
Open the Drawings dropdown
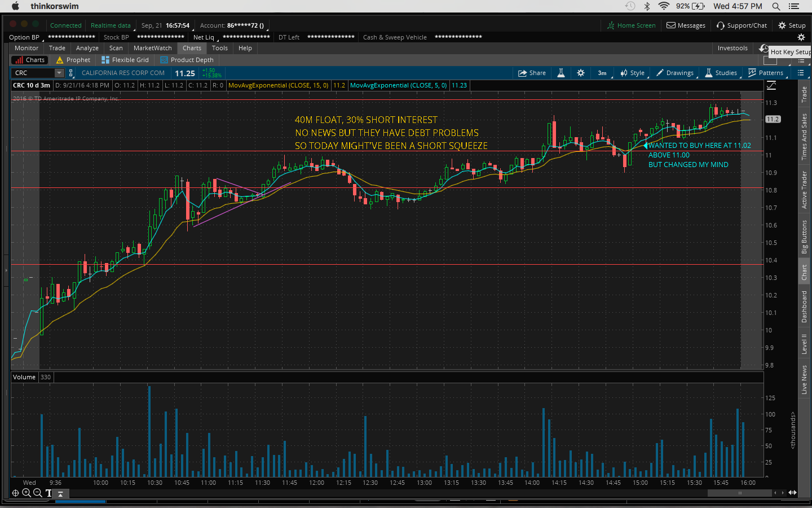[676, 73]
